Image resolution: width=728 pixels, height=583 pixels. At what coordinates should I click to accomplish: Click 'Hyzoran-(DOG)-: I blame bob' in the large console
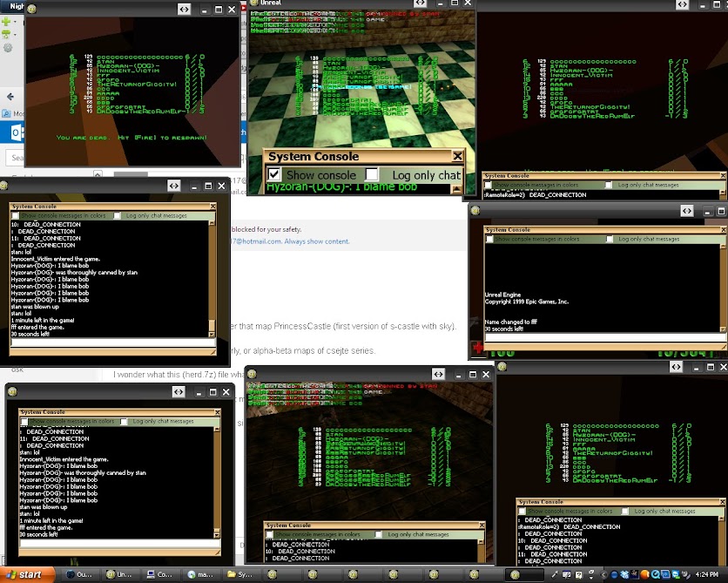341,187
